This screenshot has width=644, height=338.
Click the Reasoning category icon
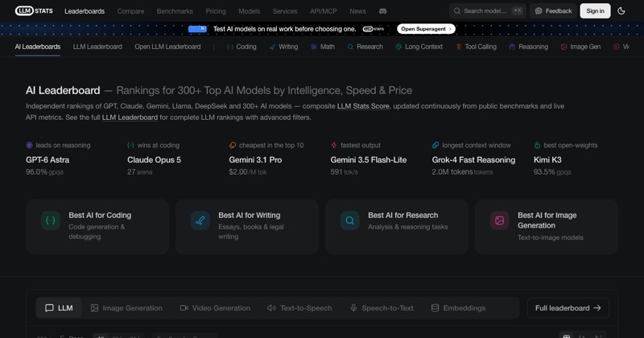pyautogui.click(x=512, y=47)
